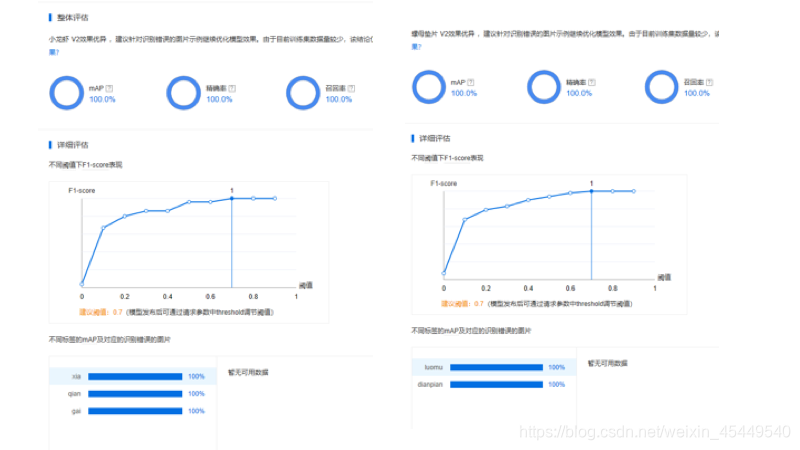Viewport: 800px width, 450px height.
Task: Select the luomu label bar
Action: 496,367
